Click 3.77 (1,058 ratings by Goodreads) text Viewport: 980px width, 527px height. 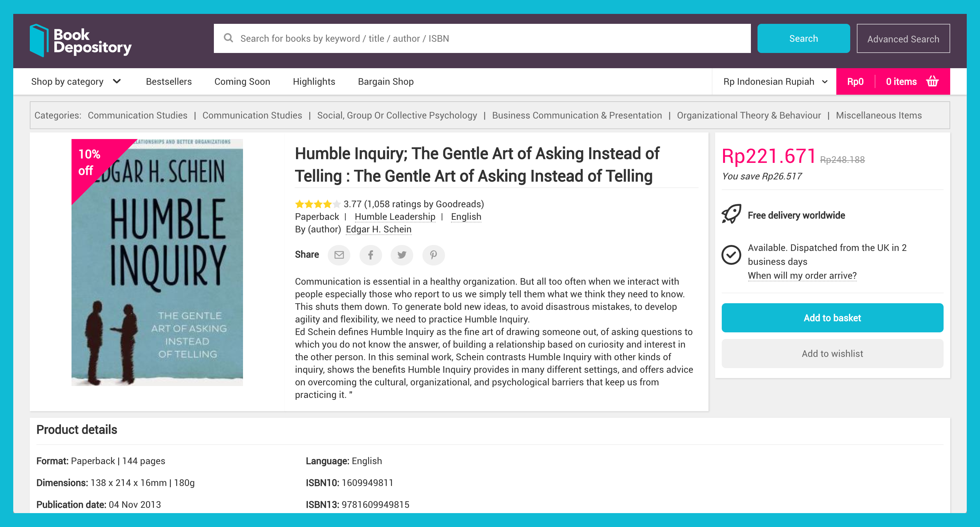(414, 204)
